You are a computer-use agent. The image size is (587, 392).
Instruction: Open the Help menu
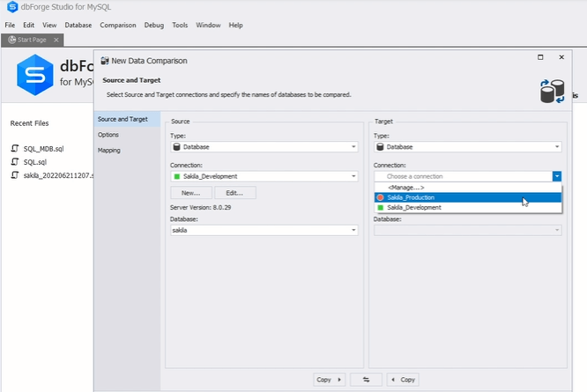tap(236, 25)
